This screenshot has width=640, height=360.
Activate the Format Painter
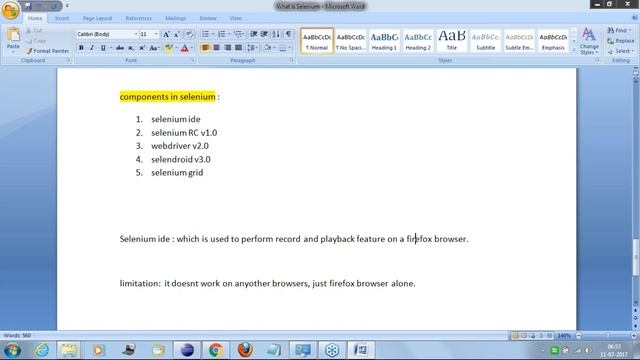[x=47, y=51]
